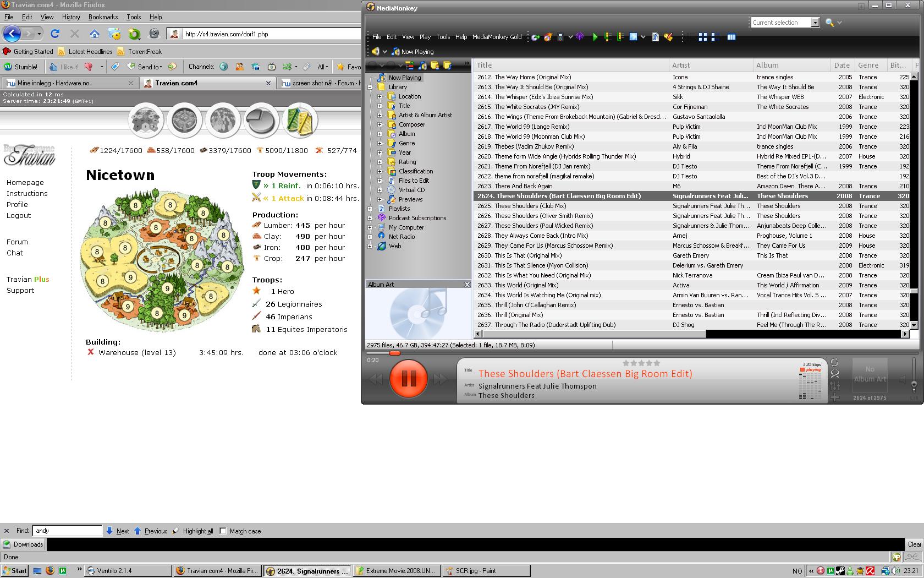Click Travian Logout link
The image size is (924, 578).
tap(19, 216)
